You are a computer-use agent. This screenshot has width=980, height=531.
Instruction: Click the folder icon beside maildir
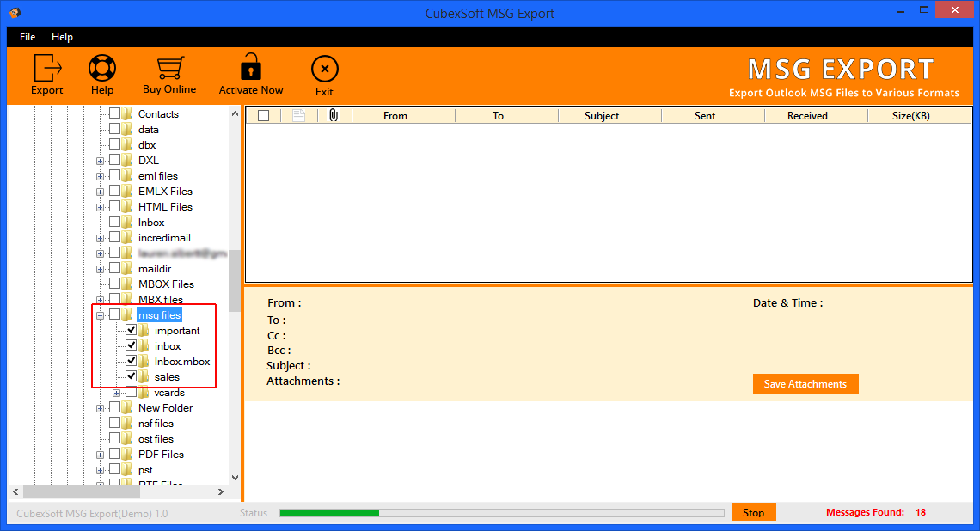click(x=127, y=269)
